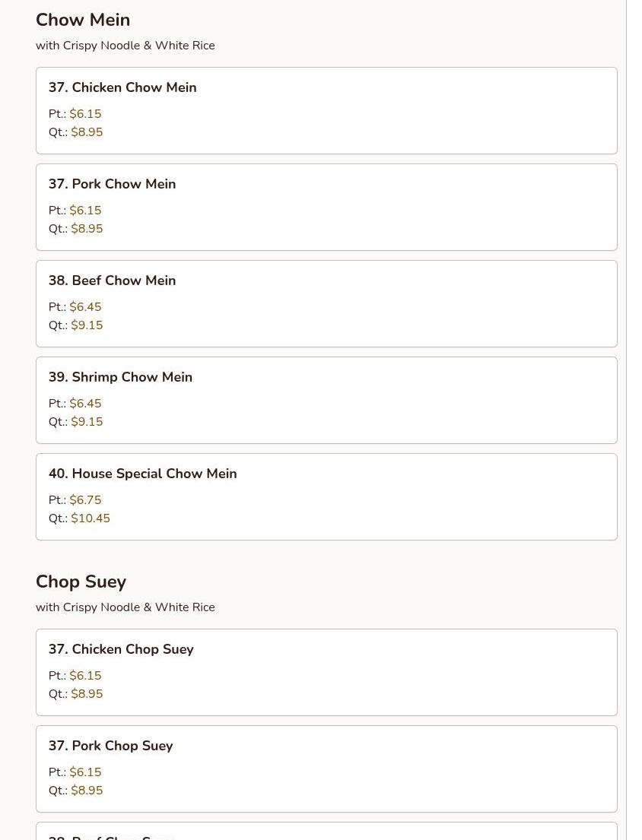The height and width of the screenshot is (840, 642).
Task: Choose the Beef Chow Mein item
Action: tap(112, 281)
